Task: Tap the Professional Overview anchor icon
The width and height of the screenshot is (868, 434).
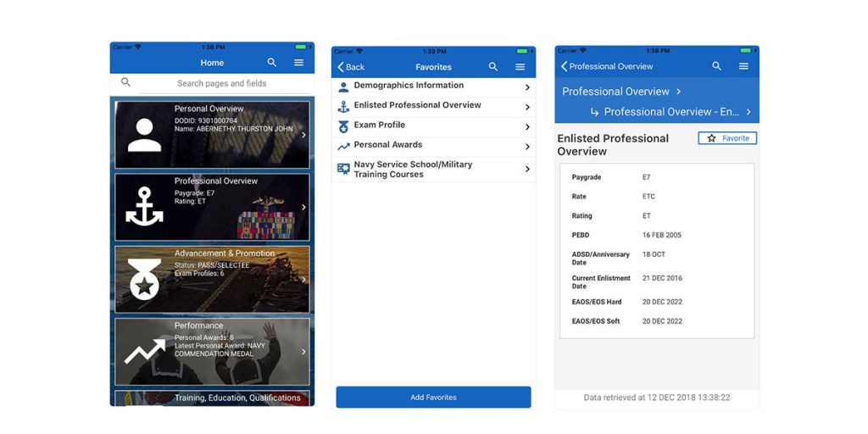Action: (x=144, y=207)
